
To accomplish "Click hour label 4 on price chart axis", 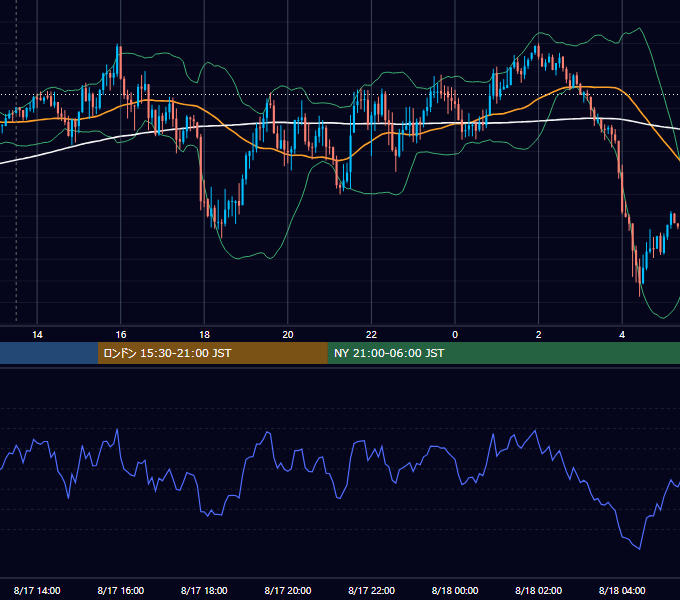I will tap(622, 335).
